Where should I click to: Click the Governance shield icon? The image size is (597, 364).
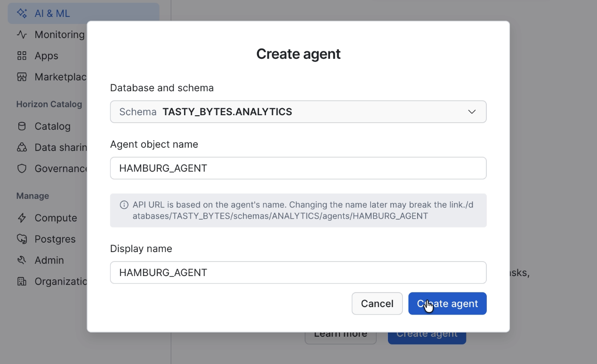click(x=22, y=168)
